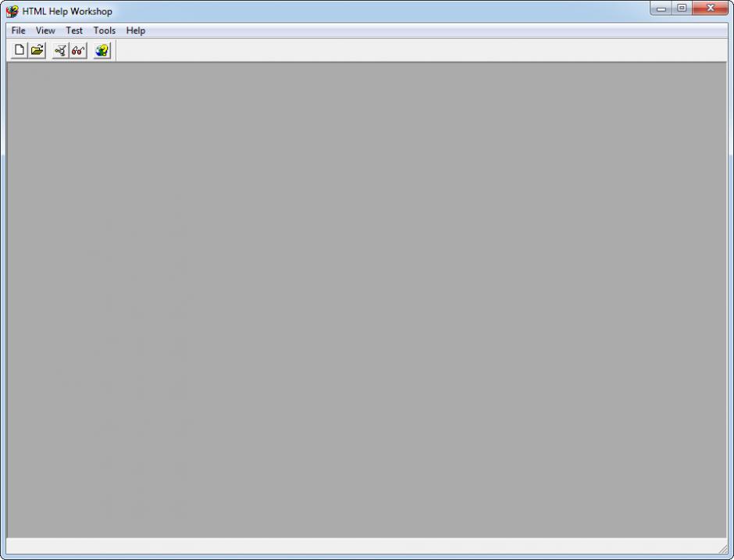Open the Tools menu
This screenshot has width=734, height=560.
click(x=105, y=30)
